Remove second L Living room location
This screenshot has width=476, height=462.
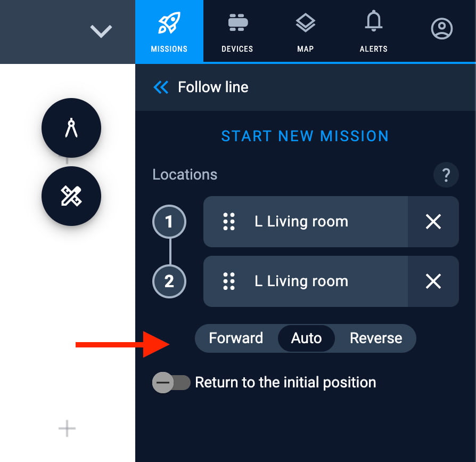tap(433, 281)
